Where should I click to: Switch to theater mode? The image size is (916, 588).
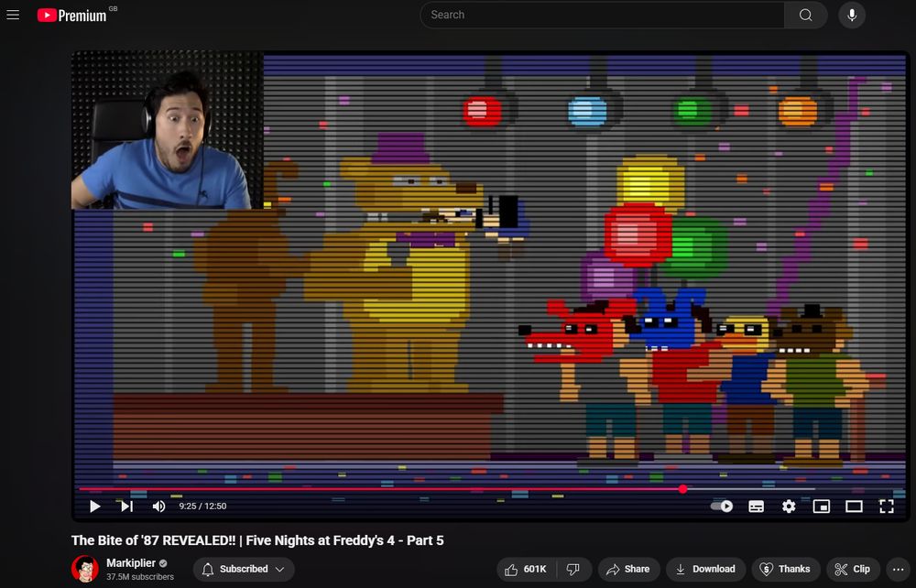854,506
